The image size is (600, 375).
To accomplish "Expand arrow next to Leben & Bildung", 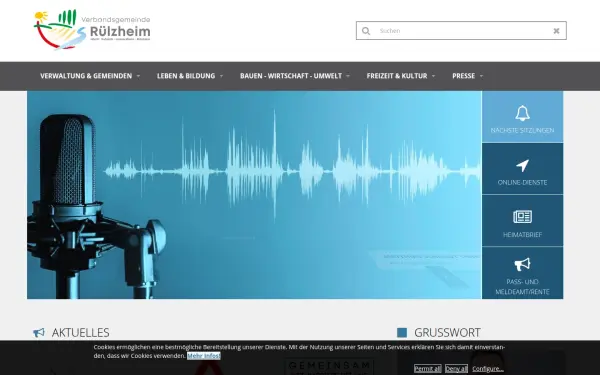I will tap(221, 76).
